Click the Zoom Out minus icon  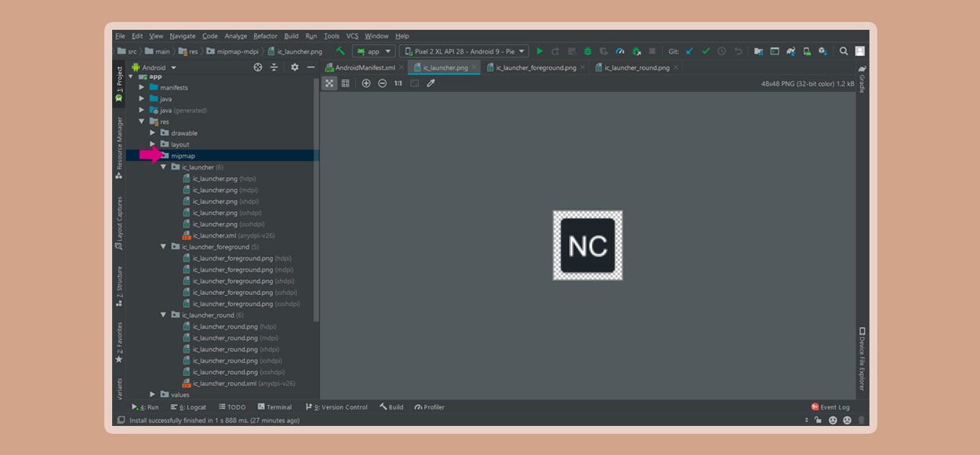[x=383, y=83]
